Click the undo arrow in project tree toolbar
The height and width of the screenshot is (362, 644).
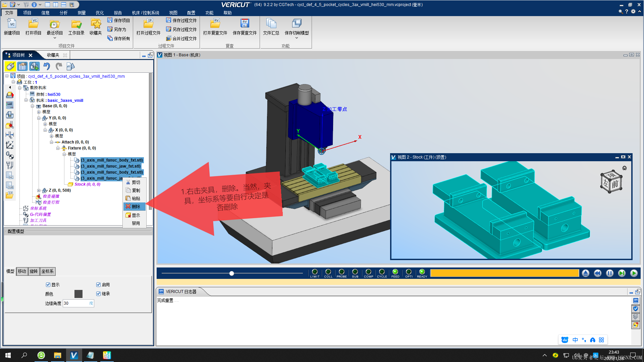[x=47, y=66]
